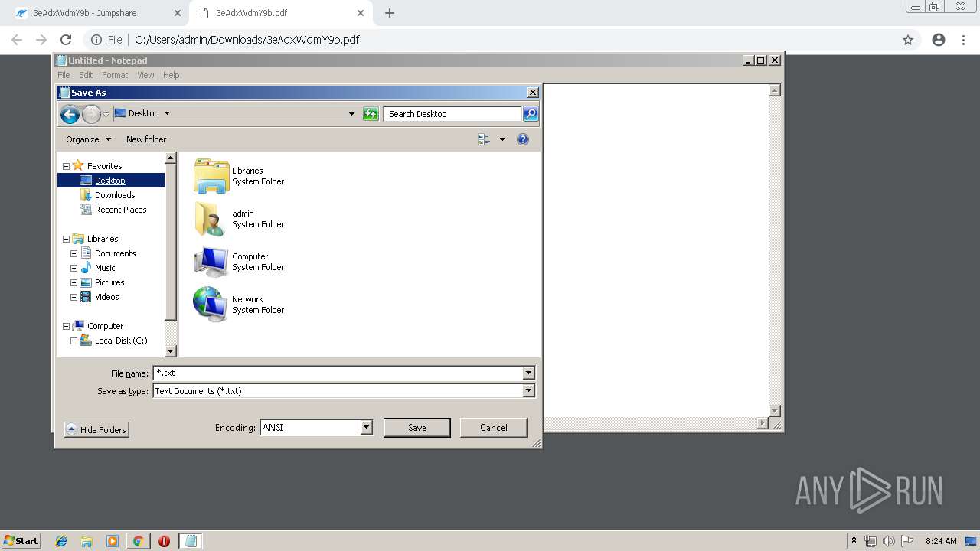This screenshot has height=551, width=980.
Task: Click the Change your view icon
Action: pyautogui.click(x=484, y=139)
